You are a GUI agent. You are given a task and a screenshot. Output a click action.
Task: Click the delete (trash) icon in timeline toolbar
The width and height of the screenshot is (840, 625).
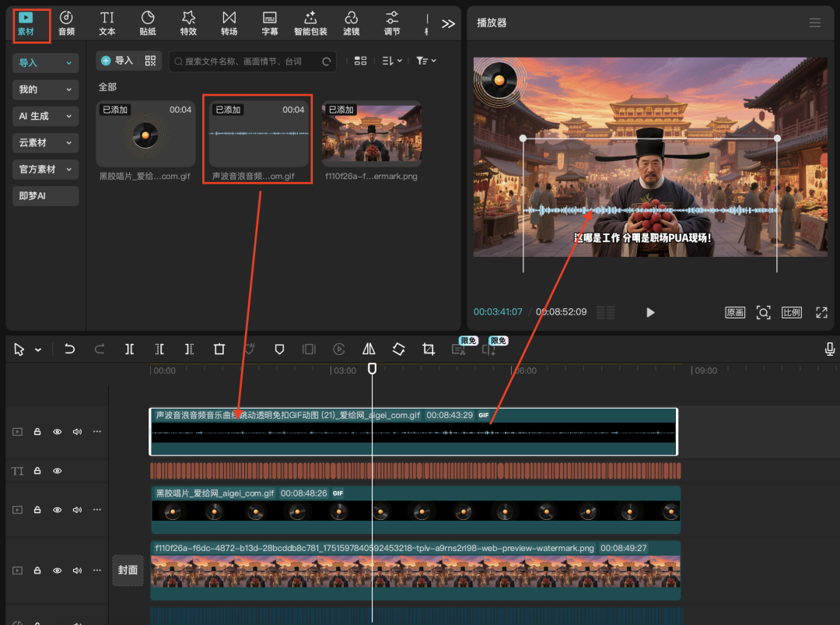(x=219, y=349)
